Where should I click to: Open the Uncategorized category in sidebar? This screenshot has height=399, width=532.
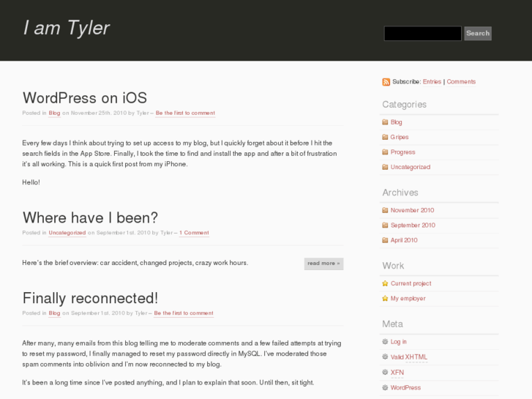point(411,167)
